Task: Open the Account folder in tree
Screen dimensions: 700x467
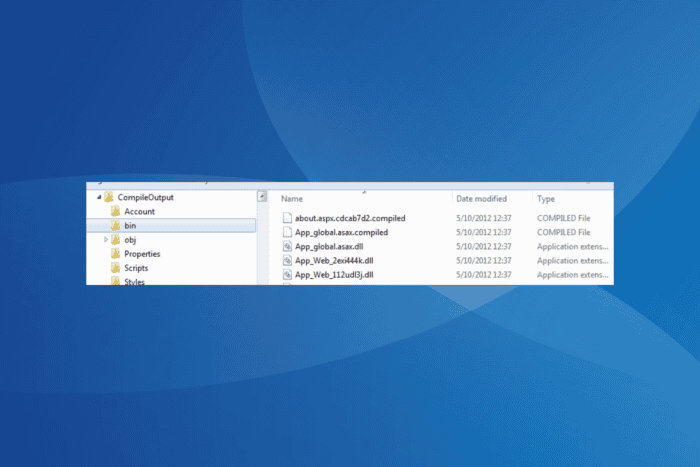Action: tap(139, 211)
